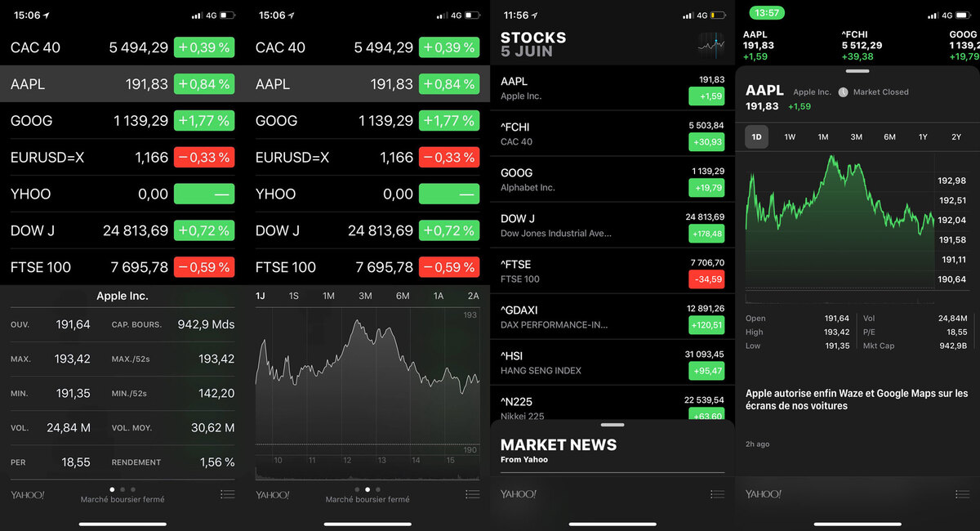The width and height of the screenshot is (980, 531).
Task: Select 1J chart range tab
Action: [x=261, y=296]
